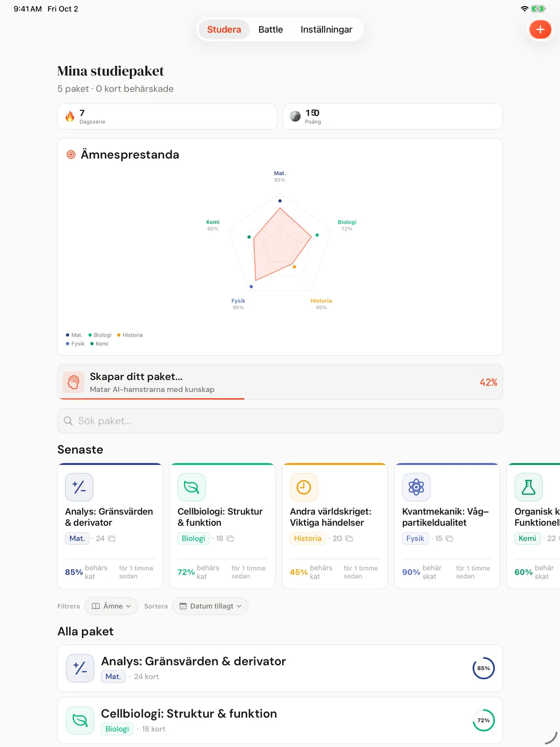Open the math plus-minus icon in Senaste
Viewport: 560px width, 747px height.
coord(79,487)
